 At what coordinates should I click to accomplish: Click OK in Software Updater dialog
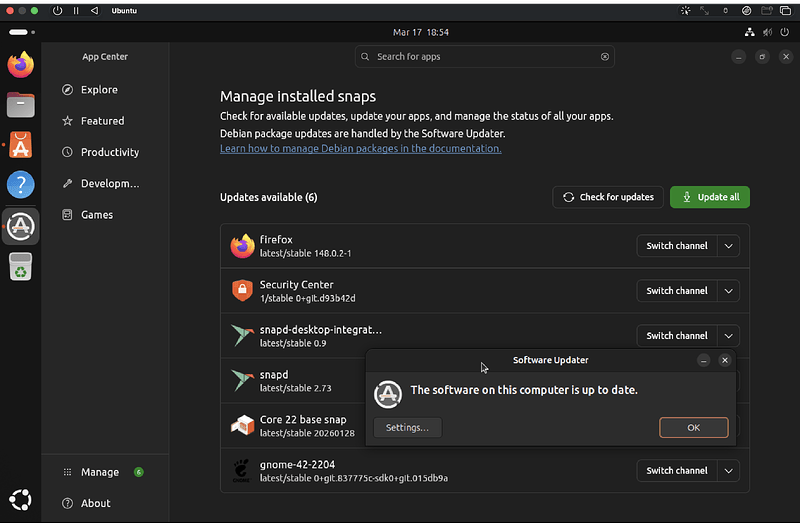click(693, 428)
